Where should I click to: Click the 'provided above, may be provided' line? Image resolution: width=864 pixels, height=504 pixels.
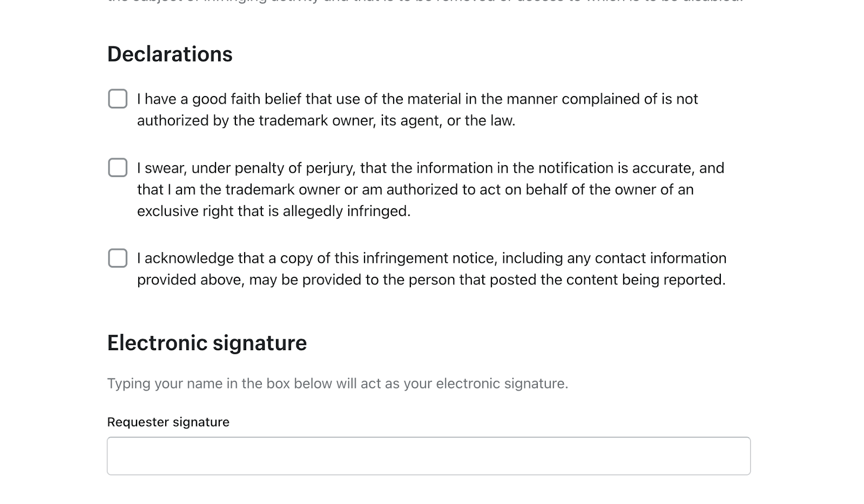click(430, 280)
